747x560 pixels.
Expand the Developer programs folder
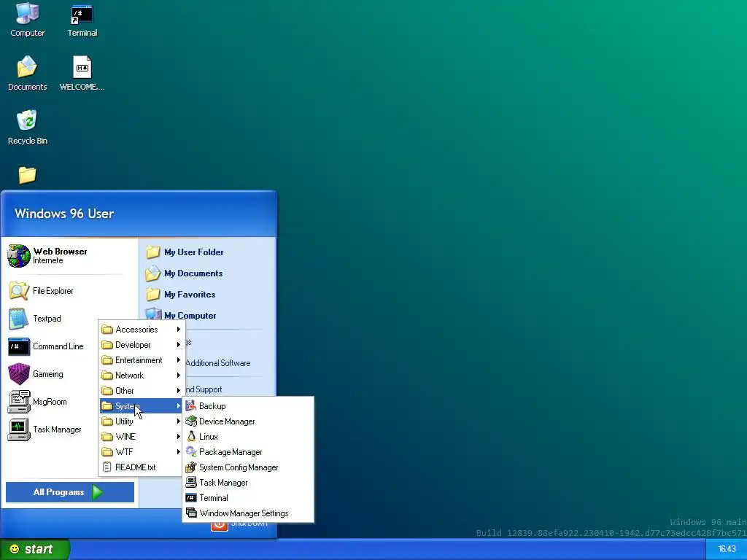[142, 345]
